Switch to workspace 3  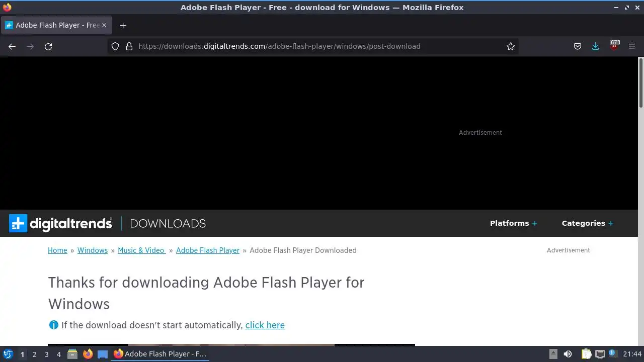[x=46, y=354]
